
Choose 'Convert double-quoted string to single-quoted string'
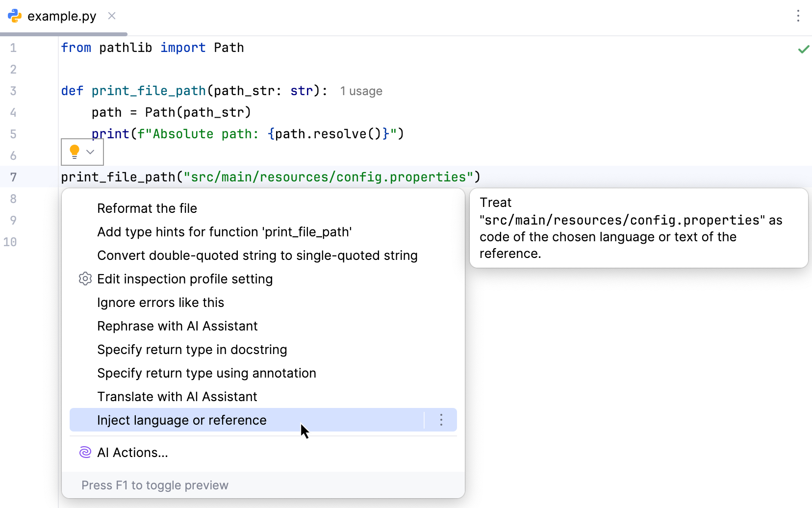(257, 255)
